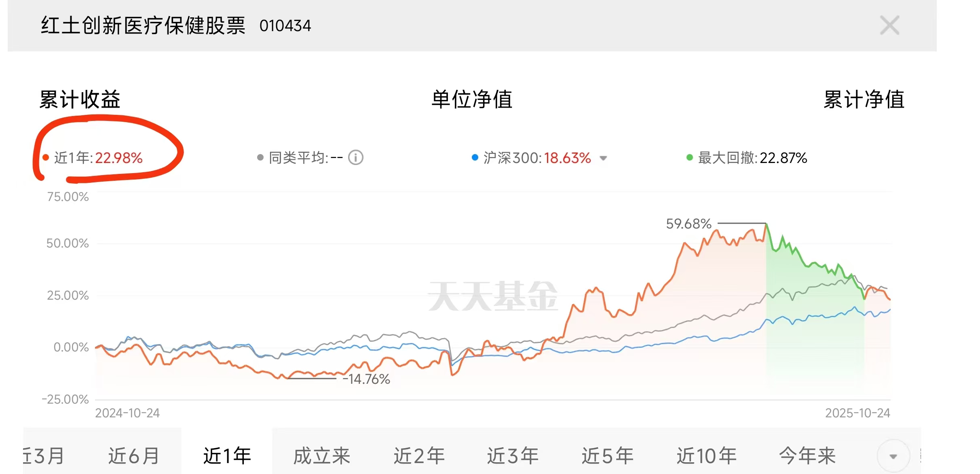The image size is (980, 474).
Task: Expand more time ranges with round arrow button
Action: (x=893, y=456)
